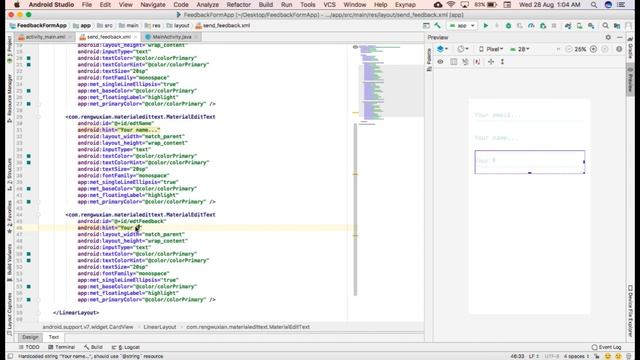Select the Text view tab
Image resolution: width=640 pixels, height=360 pixels.
(x=54, y=337)
